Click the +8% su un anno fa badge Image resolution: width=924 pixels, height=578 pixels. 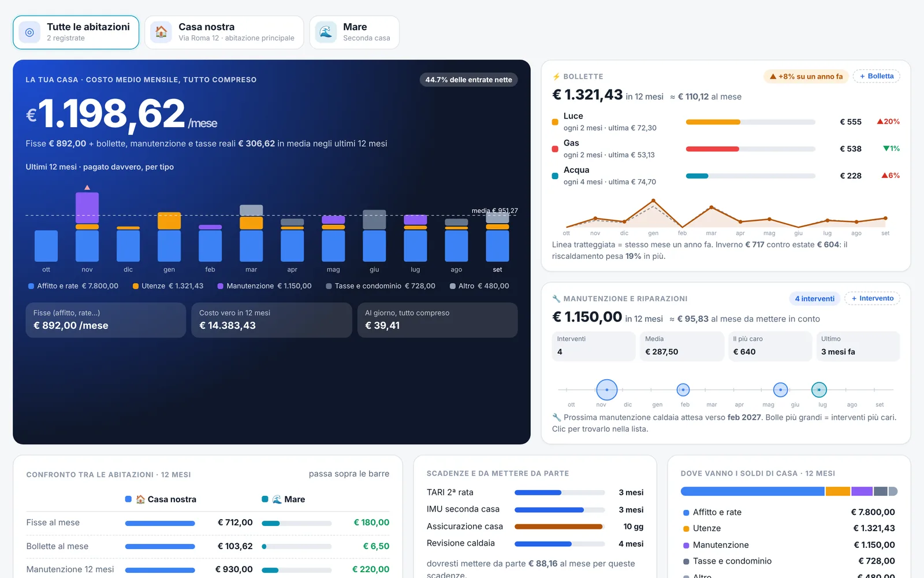coord(806,76)
